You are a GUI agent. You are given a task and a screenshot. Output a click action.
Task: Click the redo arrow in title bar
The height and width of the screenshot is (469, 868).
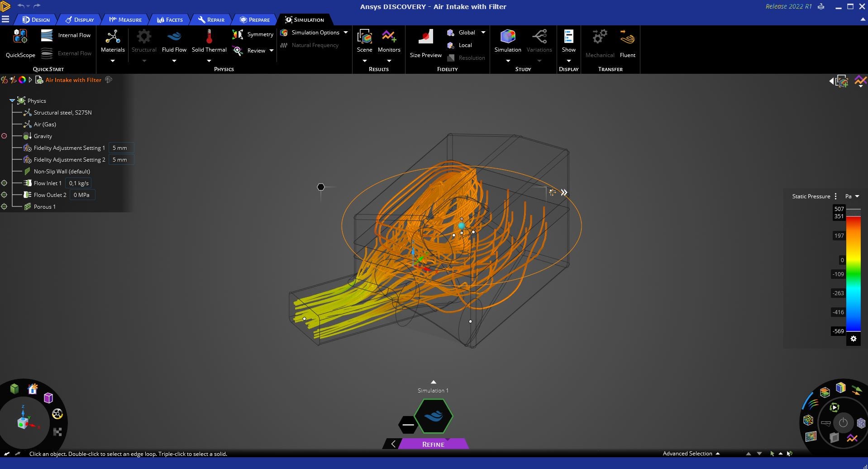point(37,6)
